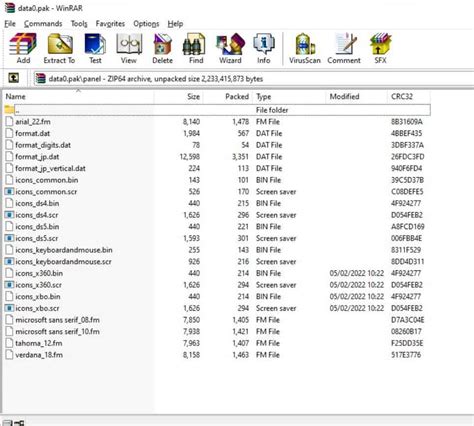474x426 pixels.
Task: Select icons_keyboardandmouse.bin file
Action: pos(64,250)
